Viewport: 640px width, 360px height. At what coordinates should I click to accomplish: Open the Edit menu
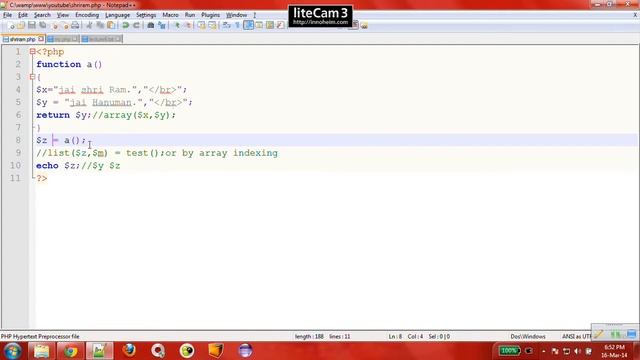click(x=23, y=15)
